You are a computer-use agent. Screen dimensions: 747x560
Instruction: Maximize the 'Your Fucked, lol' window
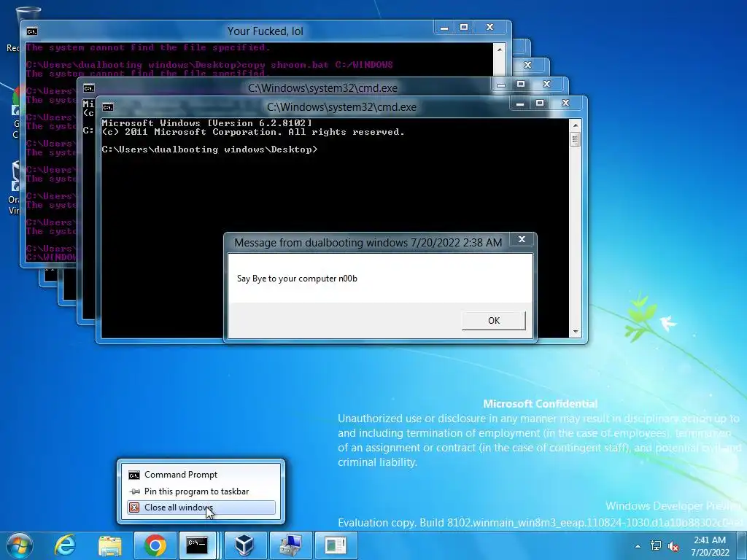point(464,28)
